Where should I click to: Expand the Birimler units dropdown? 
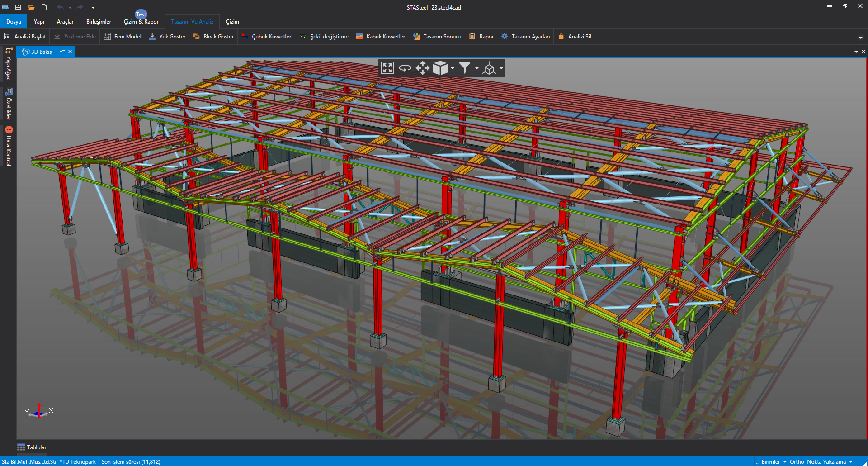(x=774, y=462)
